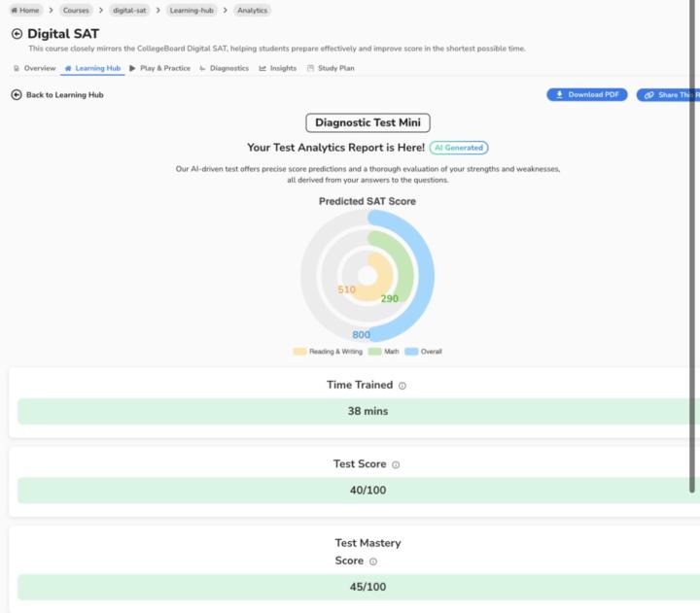Click the info icon next to Test Score

tap(396, 464)
